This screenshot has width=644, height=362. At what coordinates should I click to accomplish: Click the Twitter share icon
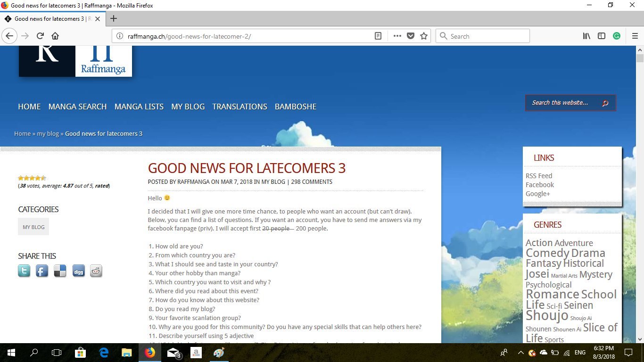tap(24, 271)
